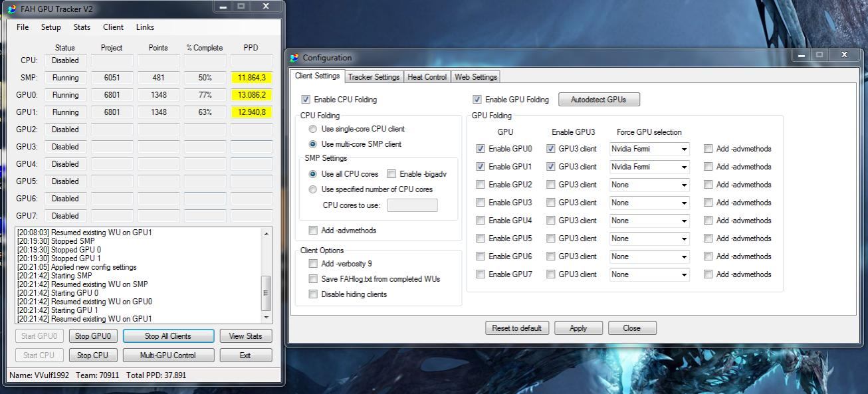Select Use multi-core SMP client
The image size is (868, 394).
313,144
